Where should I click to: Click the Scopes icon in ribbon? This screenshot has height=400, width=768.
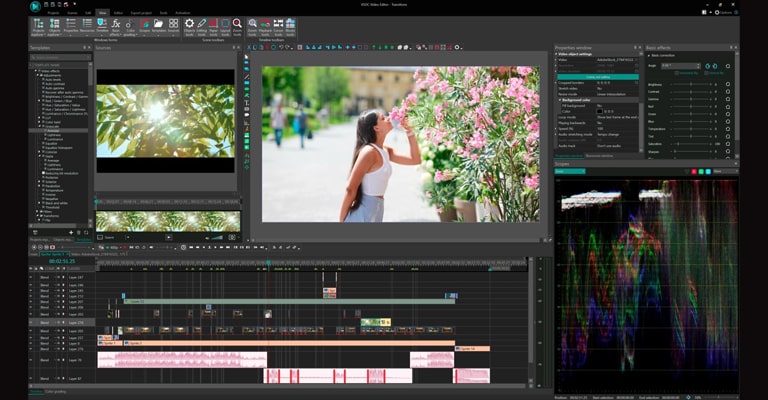point(145,24)
